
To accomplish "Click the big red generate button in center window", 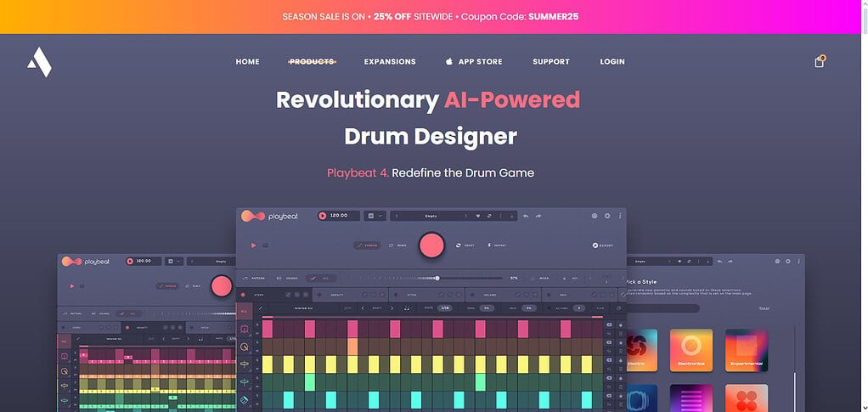I will [x=431, y=246].
